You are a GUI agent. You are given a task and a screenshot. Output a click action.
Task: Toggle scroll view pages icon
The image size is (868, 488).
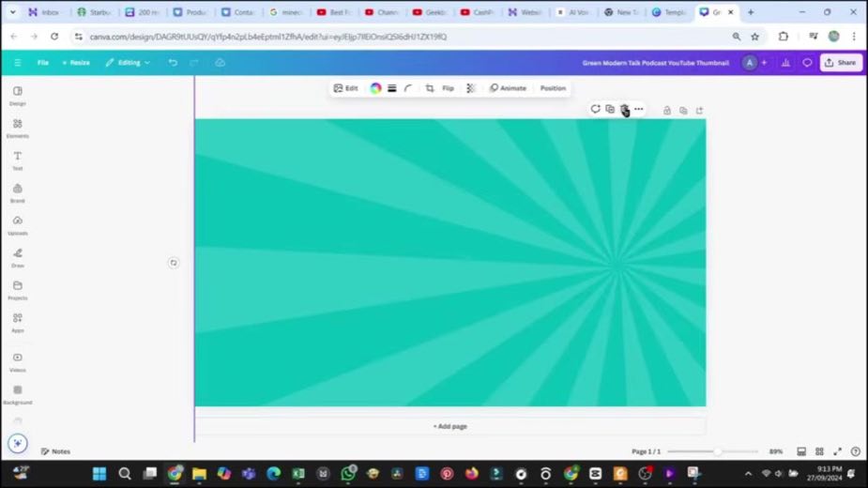(x=801, y=451)
